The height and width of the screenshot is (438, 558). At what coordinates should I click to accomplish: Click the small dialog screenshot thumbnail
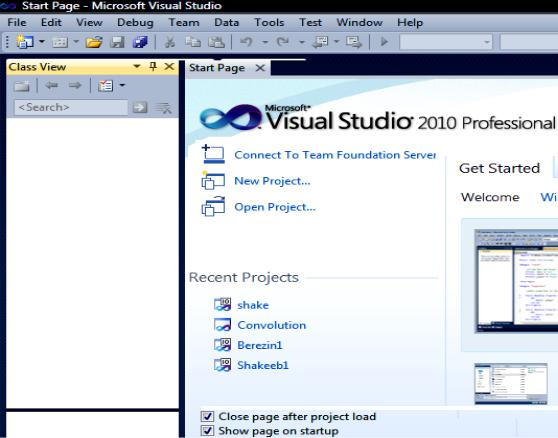511,384
